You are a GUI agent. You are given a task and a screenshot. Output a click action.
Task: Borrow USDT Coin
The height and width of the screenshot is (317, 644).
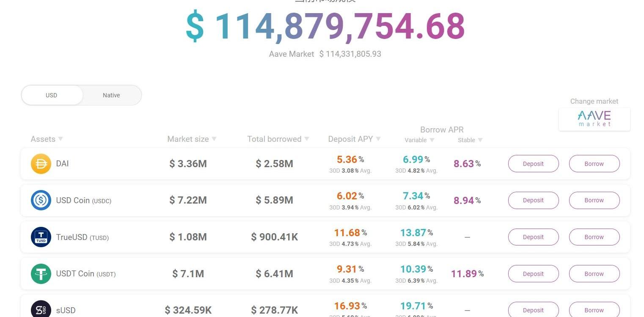click(594, 274)
